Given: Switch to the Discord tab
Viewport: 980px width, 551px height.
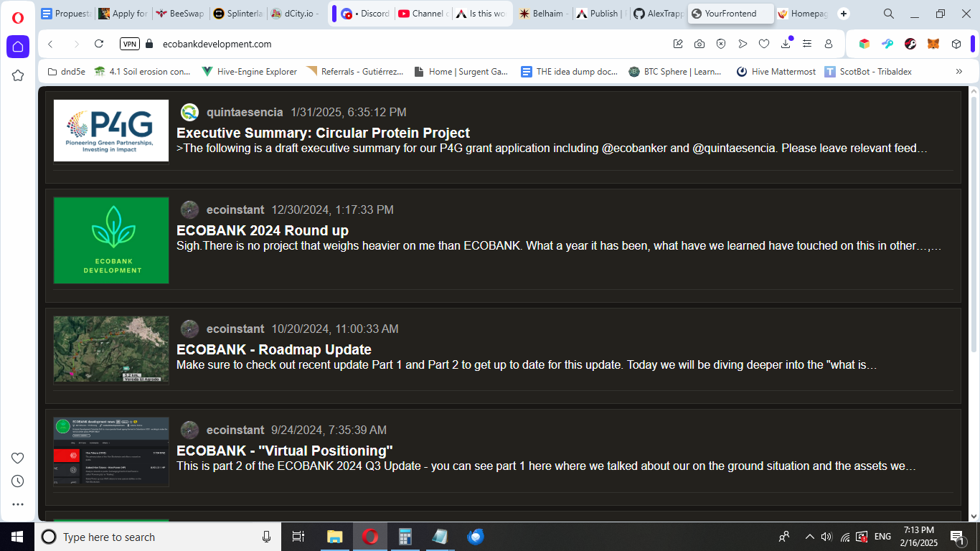Looking at the screenshot, I should [365, 14].
